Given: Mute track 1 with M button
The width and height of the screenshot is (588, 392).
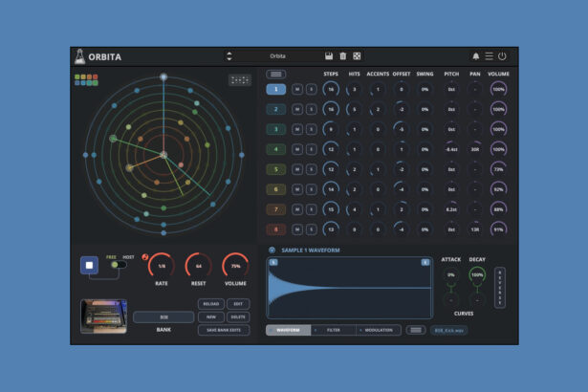Looking at the screenshot, I should tap(297, 89).
